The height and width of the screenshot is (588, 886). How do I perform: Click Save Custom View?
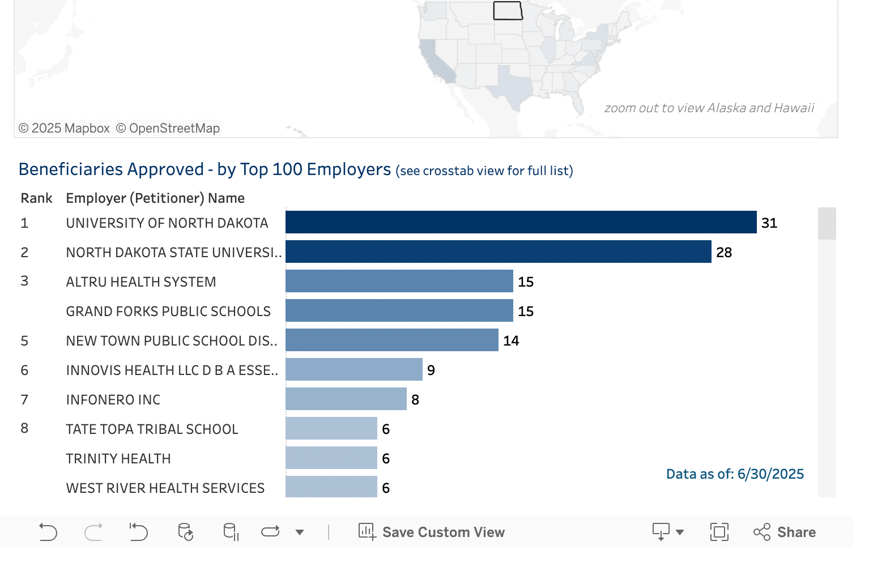click(443, 532)
